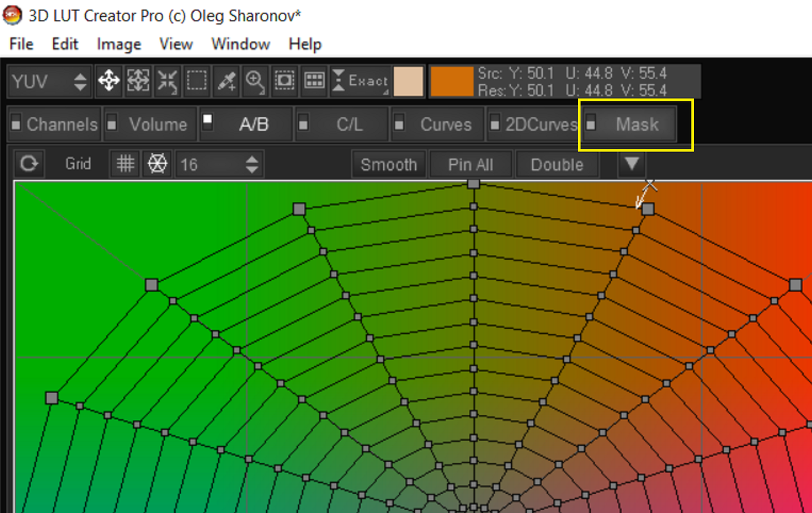Click the Double button
This screenshot has height=513, width=812.
[557, 164]
